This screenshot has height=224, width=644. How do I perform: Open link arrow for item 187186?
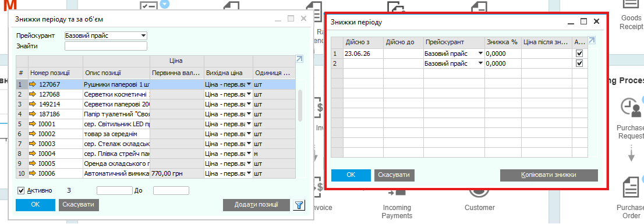pos(33,114)
